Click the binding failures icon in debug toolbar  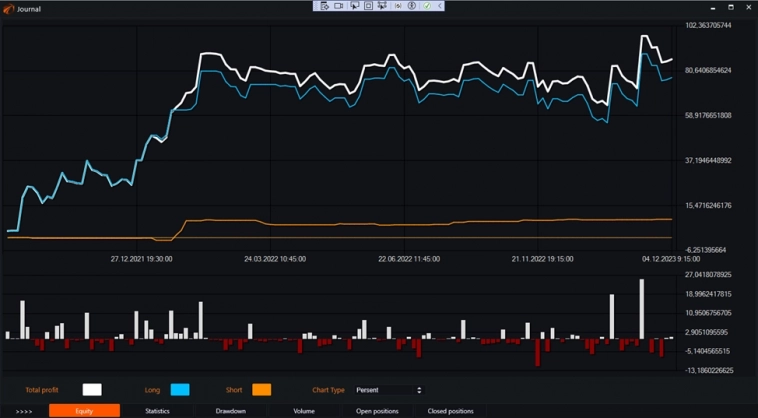click(x=398, y=6)
